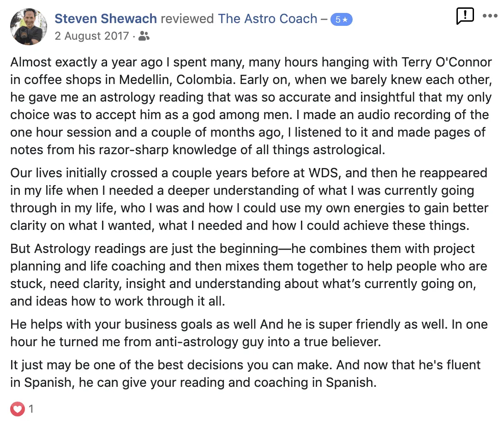Open the 2 August 2017 timestamp

coord(92,36)
